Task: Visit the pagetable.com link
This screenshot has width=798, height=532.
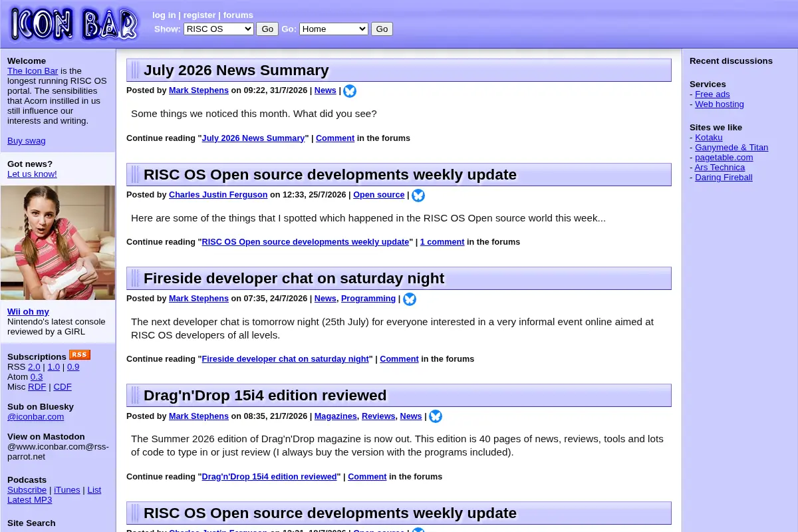Action: coord(724,157)
